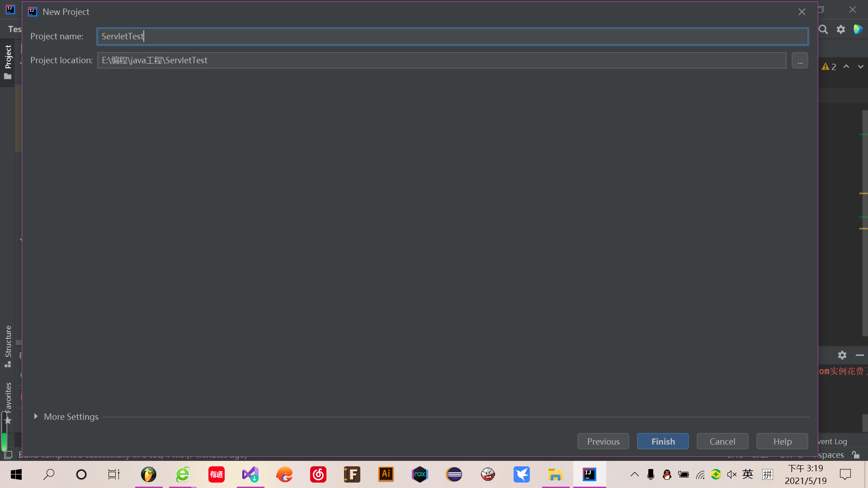Jump to next warning with the down arrow
Screen dimensions: 868x488
[860, 66]
